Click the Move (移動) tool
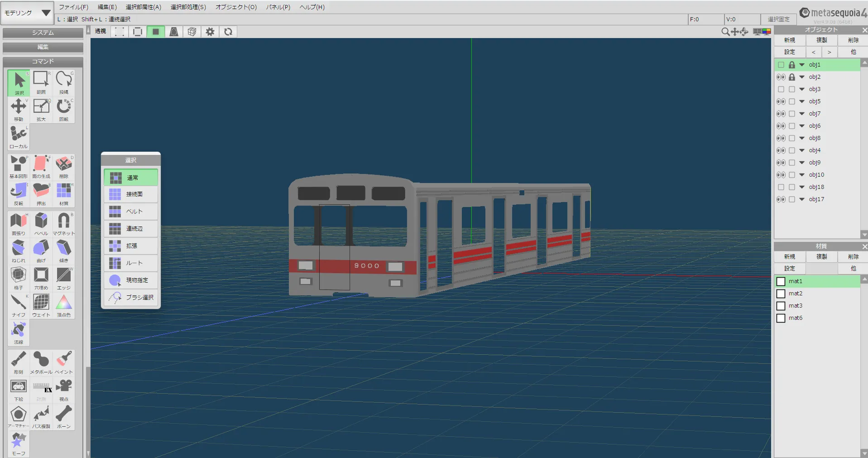 [19, 109]
